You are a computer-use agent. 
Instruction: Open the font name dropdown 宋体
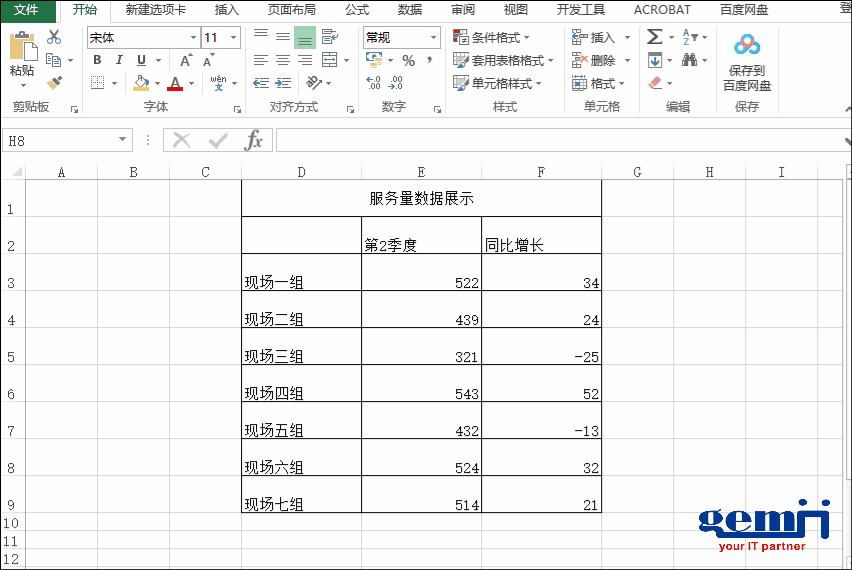(x=193, y=37)
